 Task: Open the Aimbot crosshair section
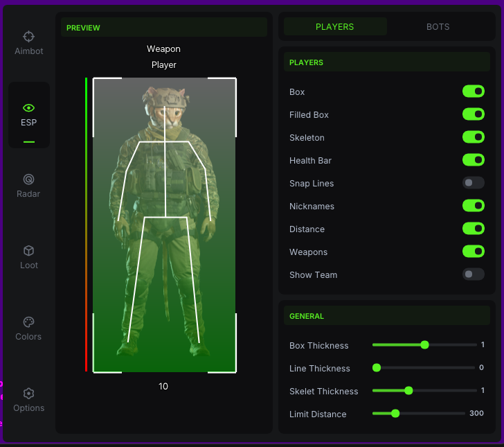pos(28,37)
